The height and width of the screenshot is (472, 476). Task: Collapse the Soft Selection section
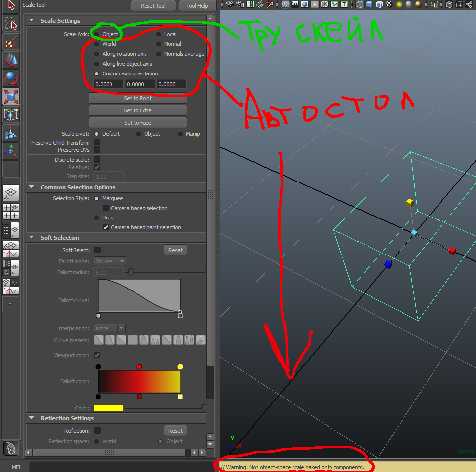(x=32, y=238)
